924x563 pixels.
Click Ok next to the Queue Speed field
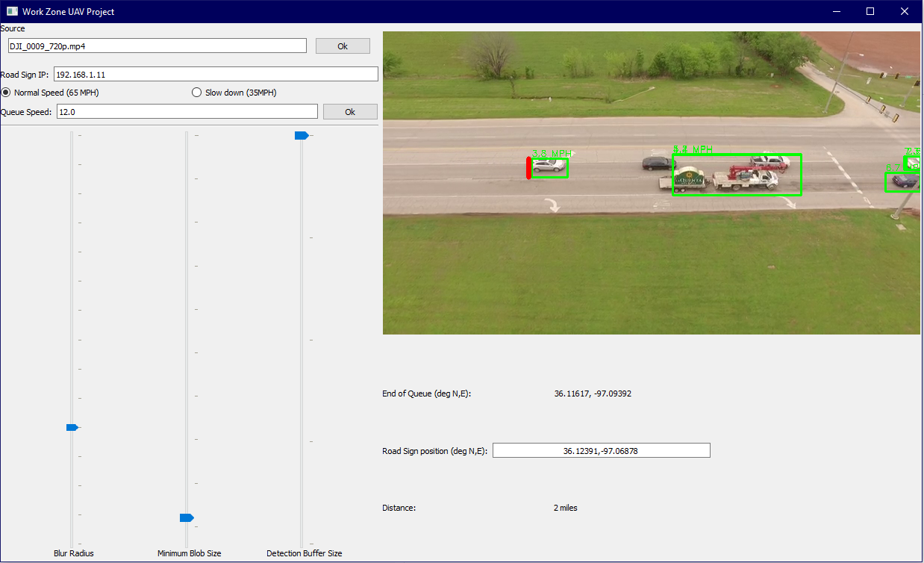pyautogui.click(x=350, y=111)
